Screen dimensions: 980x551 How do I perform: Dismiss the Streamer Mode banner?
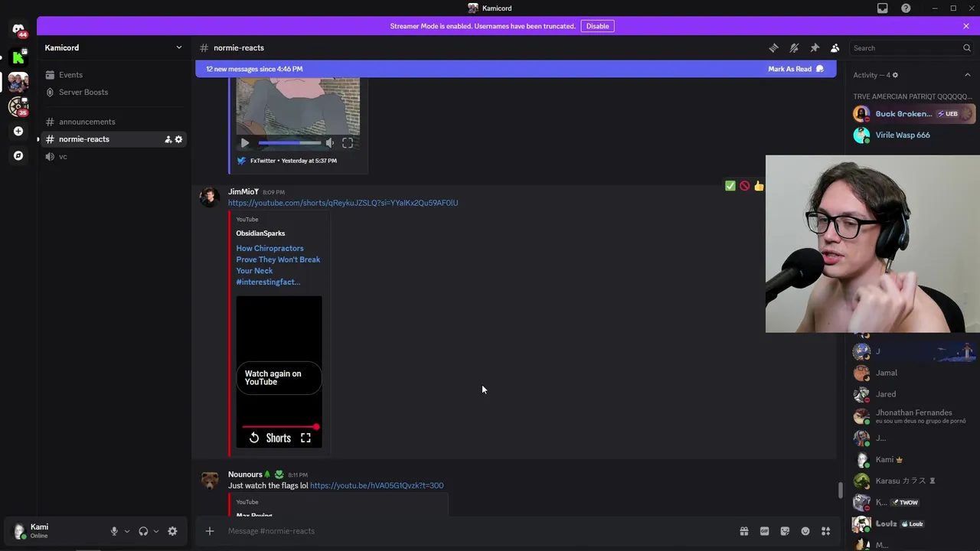tap(966, 26)
